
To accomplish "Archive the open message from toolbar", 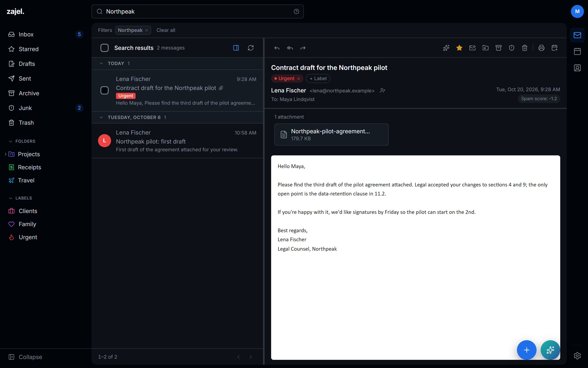I will pos(499,48).
